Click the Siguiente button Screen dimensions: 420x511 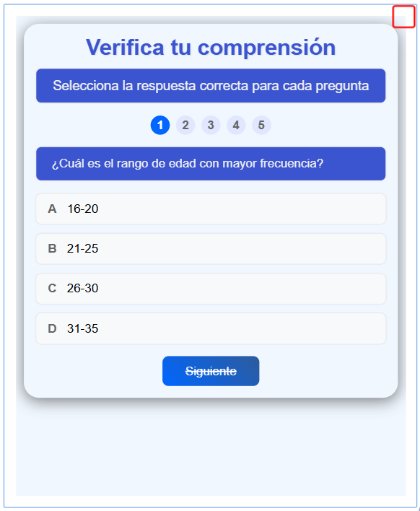[211, 371]
